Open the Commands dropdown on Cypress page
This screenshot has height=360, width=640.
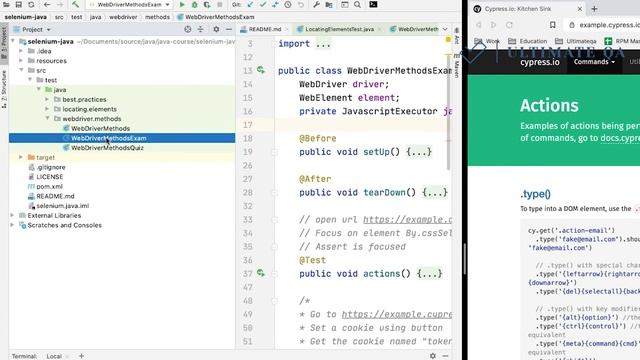(x=594, y=62)
